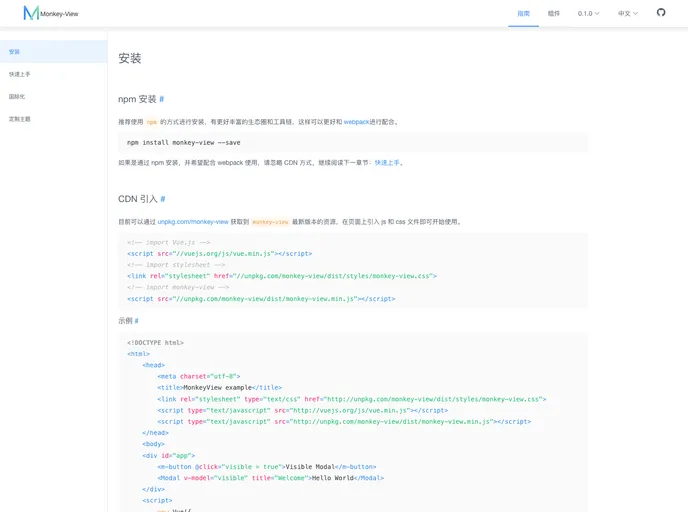Screen dimensions: 688x512
Task: Follow the 快速上手 inline link
Action: pos(387,163)
